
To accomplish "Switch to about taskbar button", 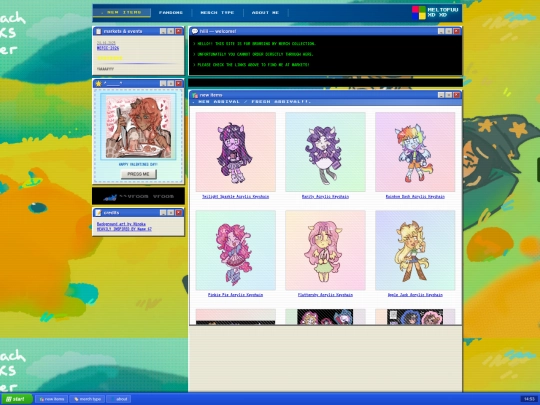I will (x=118, y=399).
